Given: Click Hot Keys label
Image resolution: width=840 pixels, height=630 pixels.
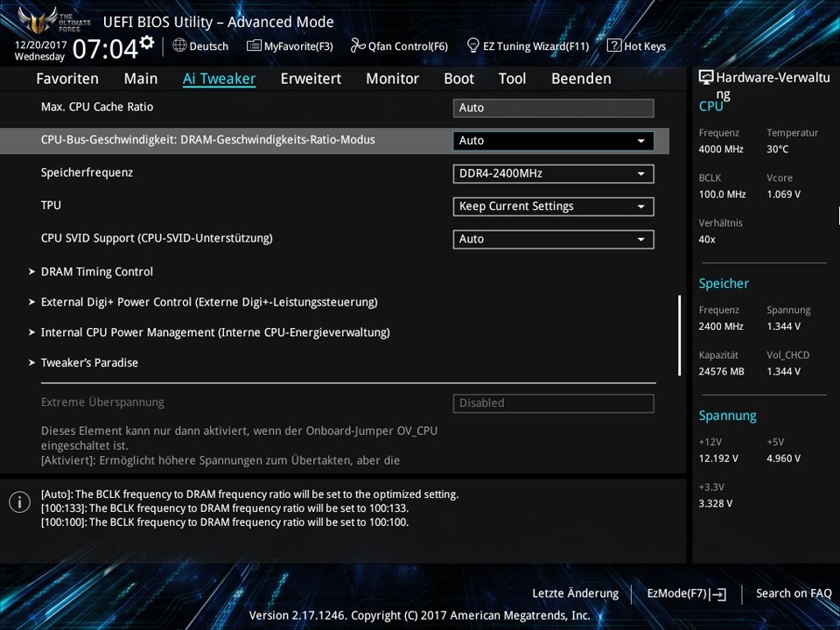Looking at the screenshot, I should point(645,46).
